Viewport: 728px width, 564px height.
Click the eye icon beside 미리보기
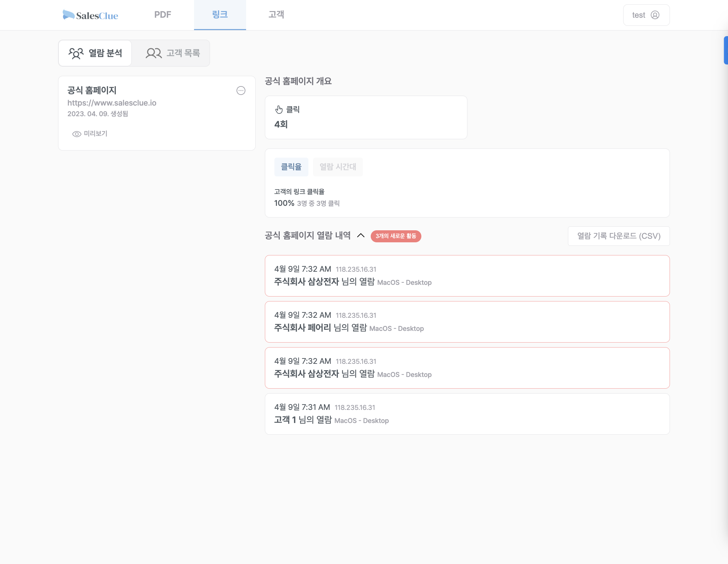coord(76,134)
